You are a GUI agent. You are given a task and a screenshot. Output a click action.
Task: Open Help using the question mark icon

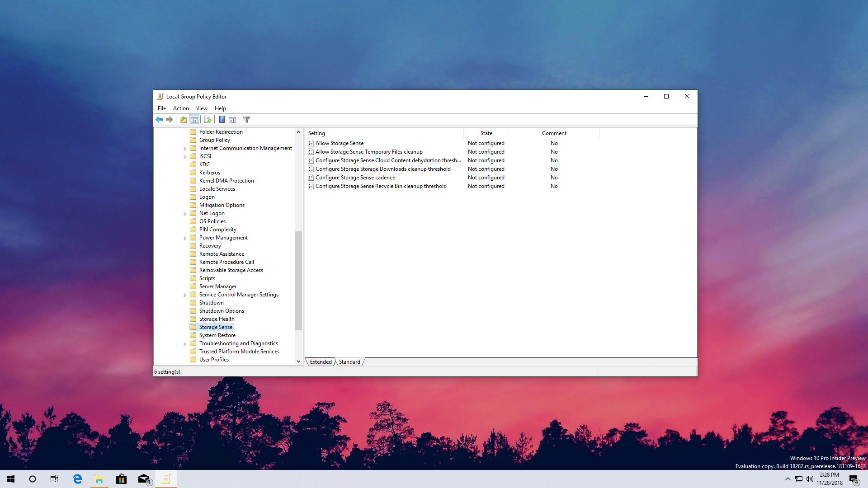point(221,119)
